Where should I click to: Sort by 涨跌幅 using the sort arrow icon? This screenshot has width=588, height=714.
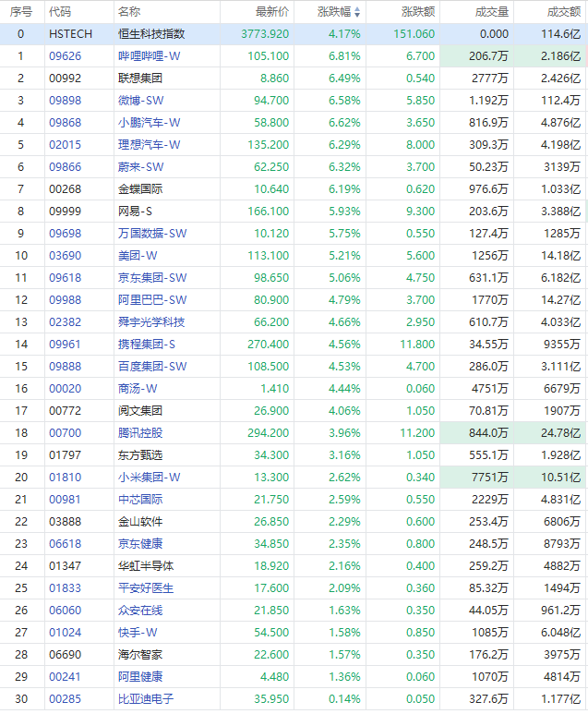(357, 12)
